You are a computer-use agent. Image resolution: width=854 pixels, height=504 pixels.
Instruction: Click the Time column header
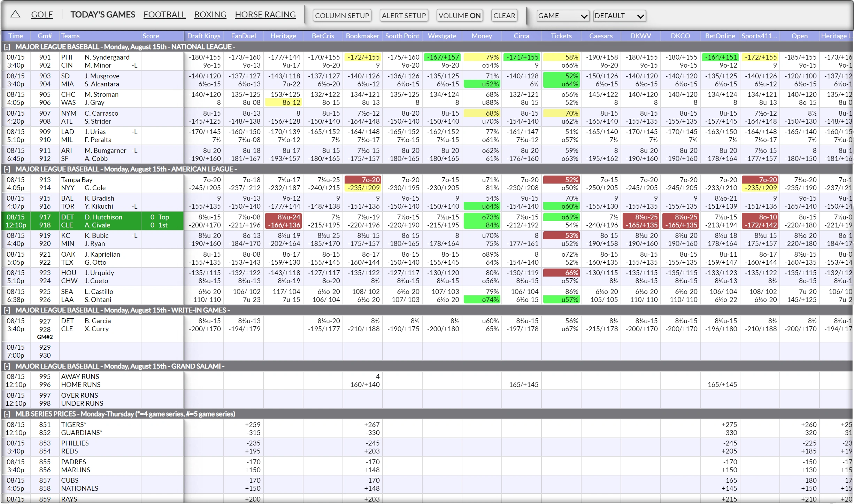[x=16, y=36]
